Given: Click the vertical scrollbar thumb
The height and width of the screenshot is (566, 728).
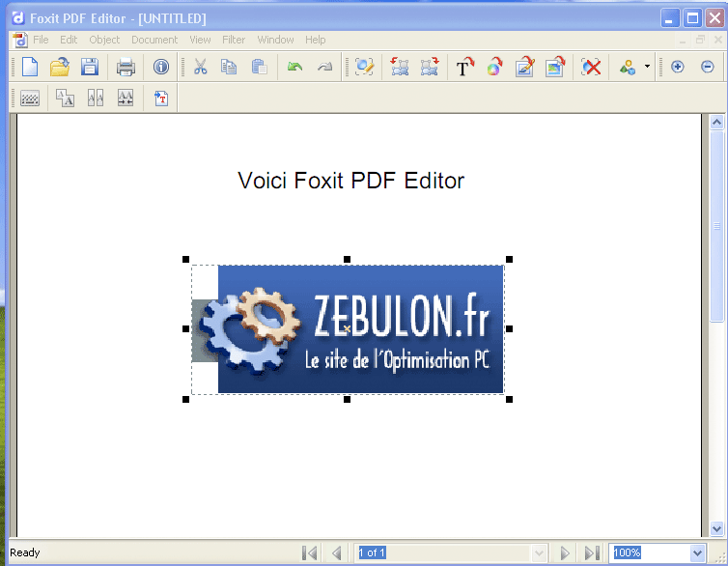Looking at the screenshot, I should 716,226.
